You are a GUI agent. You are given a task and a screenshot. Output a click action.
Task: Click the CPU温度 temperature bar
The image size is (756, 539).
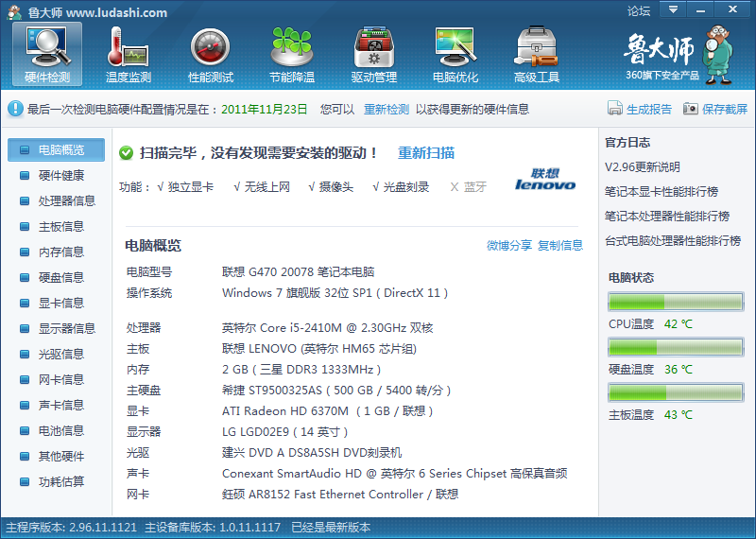tap(676, 302)
